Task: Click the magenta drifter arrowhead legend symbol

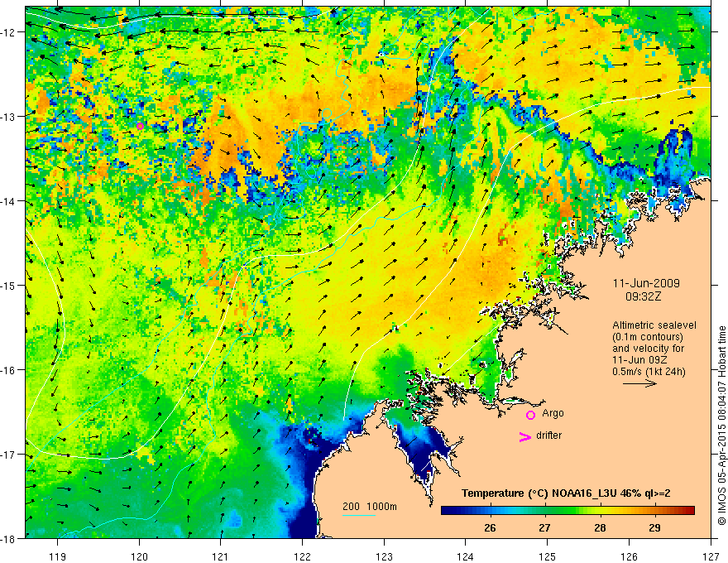Action: (525, 437)
